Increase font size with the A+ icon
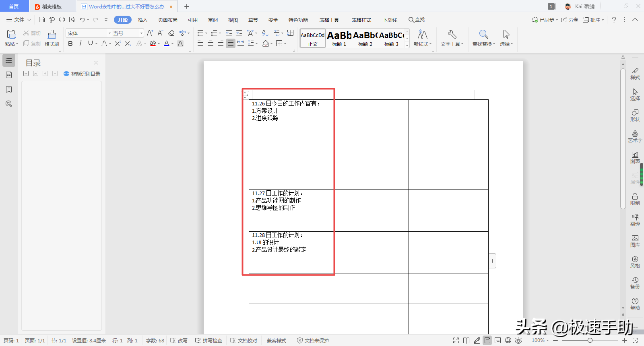 tap(150, 33)
